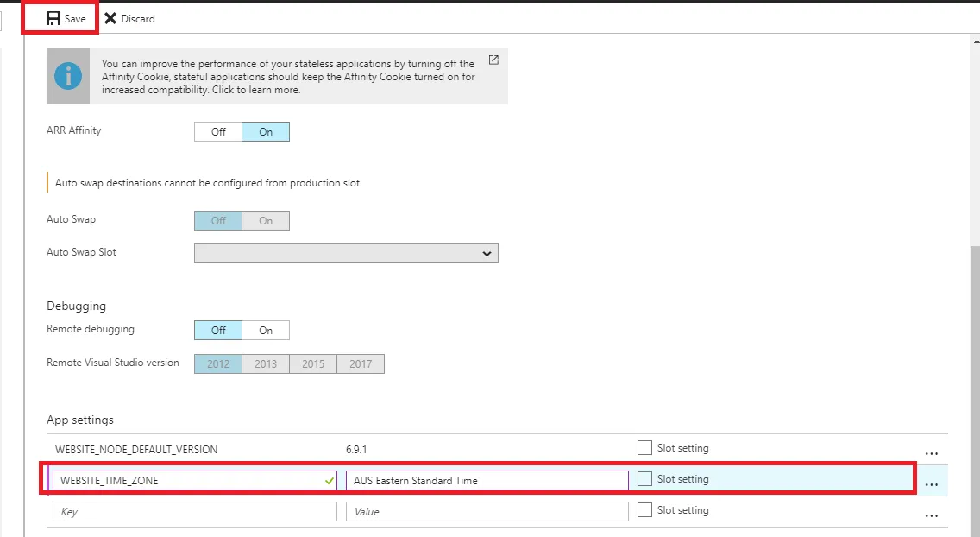Viewport: 980px width, 537px height.
Task: Click the AUS Eastern Standard Time value field
Action: click(487, 481)
